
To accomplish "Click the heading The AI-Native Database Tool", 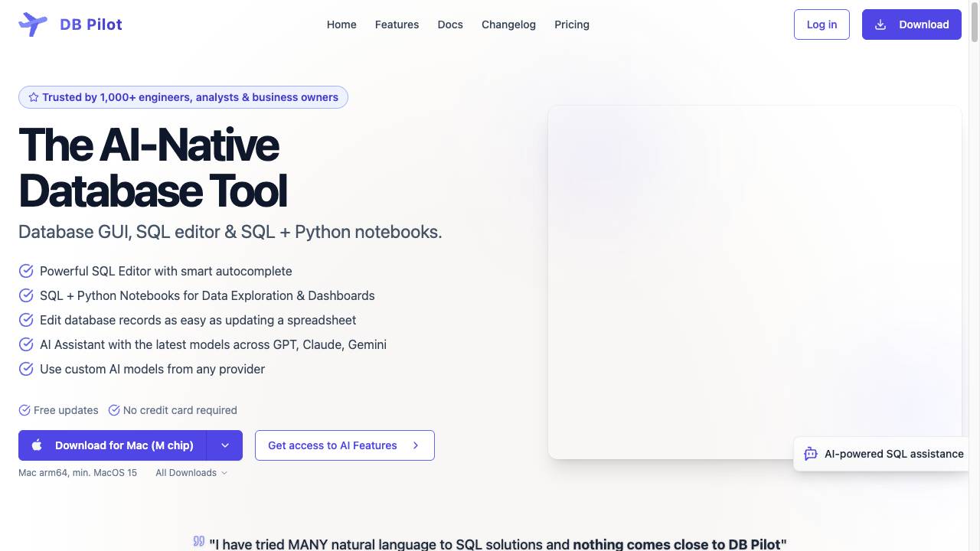I will 153,168.
